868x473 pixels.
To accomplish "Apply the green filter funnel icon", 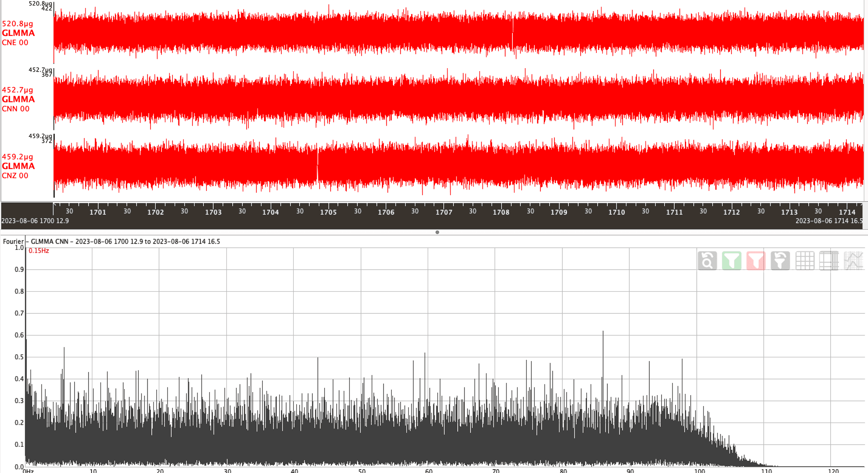I will pos(732,261).
